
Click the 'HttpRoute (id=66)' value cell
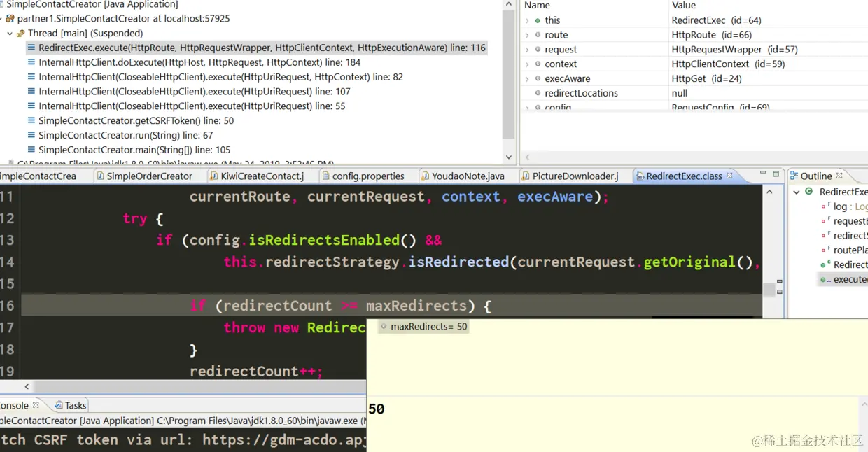(x=711, y=35)
